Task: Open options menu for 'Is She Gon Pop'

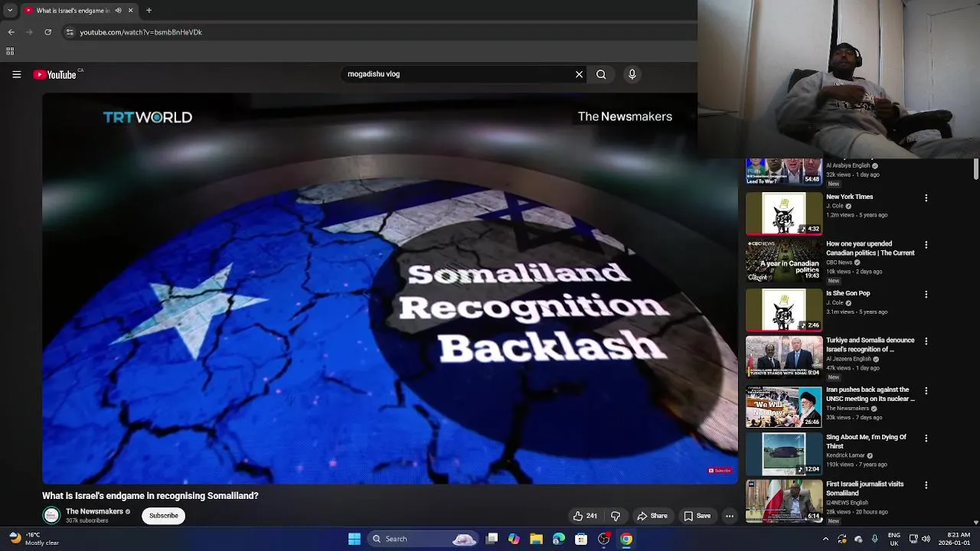Action: [x=926, y=295]
